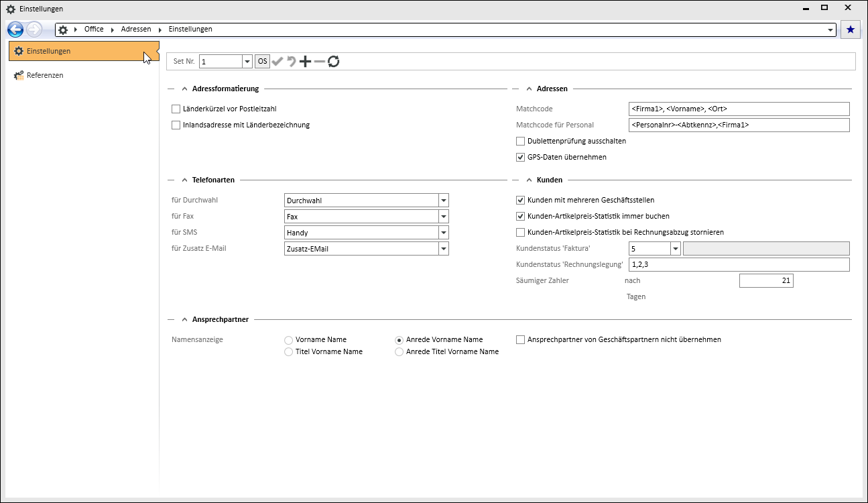Open the Set Nr. dropdown
The image size is (868, 503).
tap(246, 62)
